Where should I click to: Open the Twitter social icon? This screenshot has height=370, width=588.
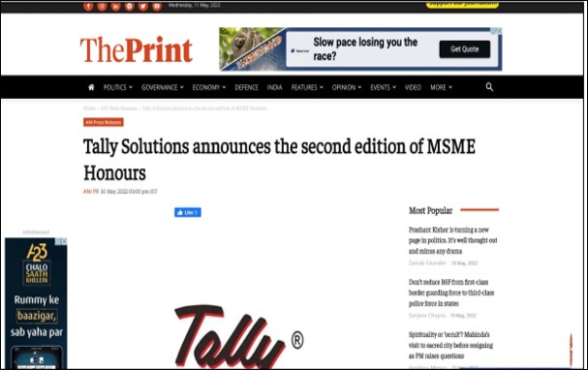coord(142,6)
